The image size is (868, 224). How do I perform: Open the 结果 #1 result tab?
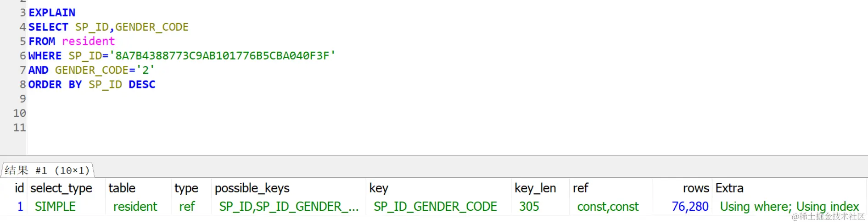click(47, 170)
